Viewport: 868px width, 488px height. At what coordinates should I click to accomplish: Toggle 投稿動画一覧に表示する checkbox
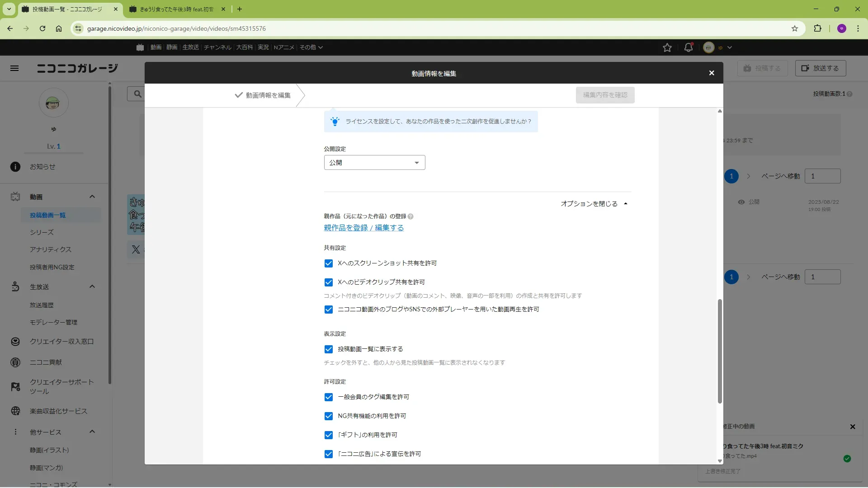coord(329,349)
